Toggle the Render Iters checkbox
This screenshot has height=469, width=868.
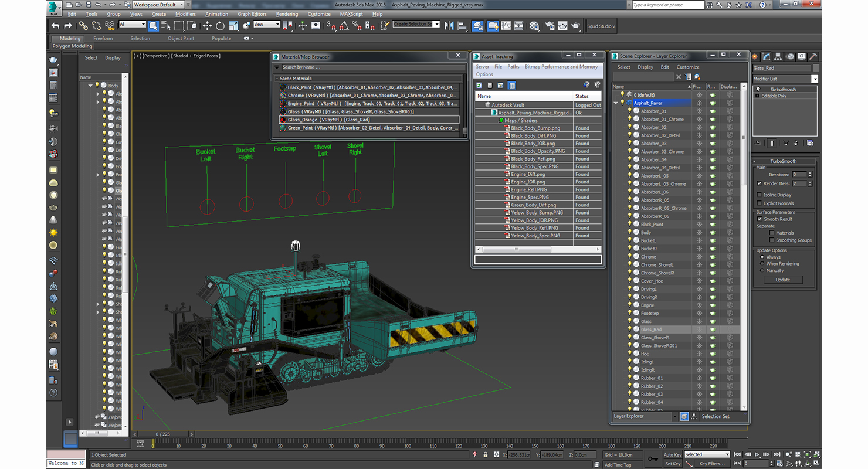[759, 183]
